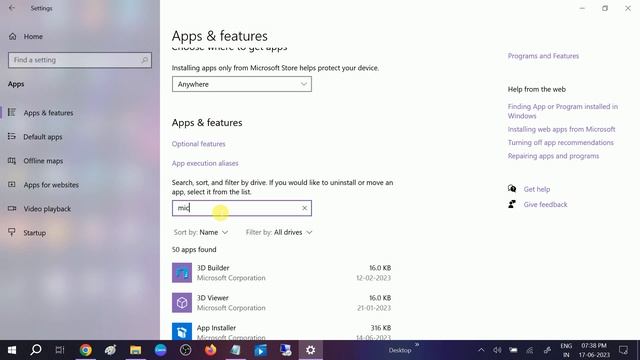Click the Give feedback link
The height and width of the screenshot is (360, 640).
[545, 204]
